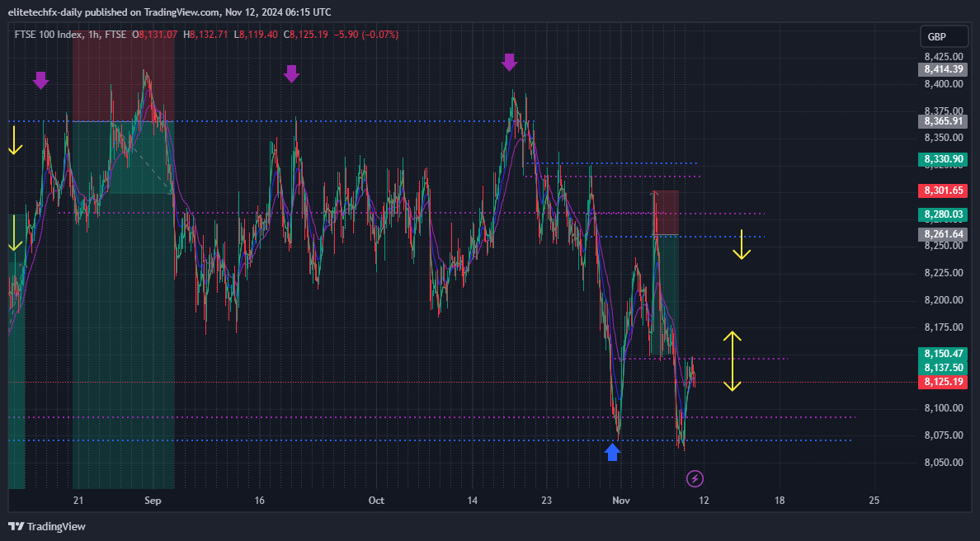Click the change value −5.90 (−0.07%)
The height and width of the screenshot is (541, 980).
click(365, 35)
